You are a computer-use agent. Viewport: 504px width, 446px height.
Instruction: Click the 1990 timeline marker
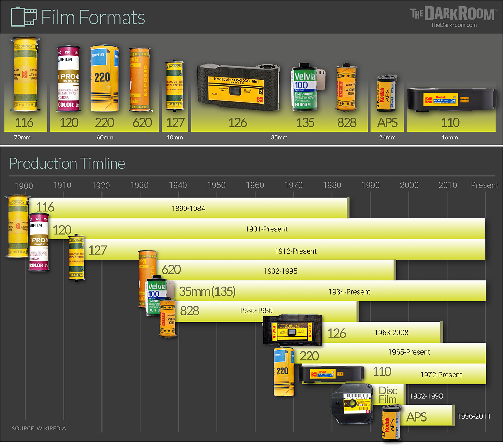[x=371, y=185]
